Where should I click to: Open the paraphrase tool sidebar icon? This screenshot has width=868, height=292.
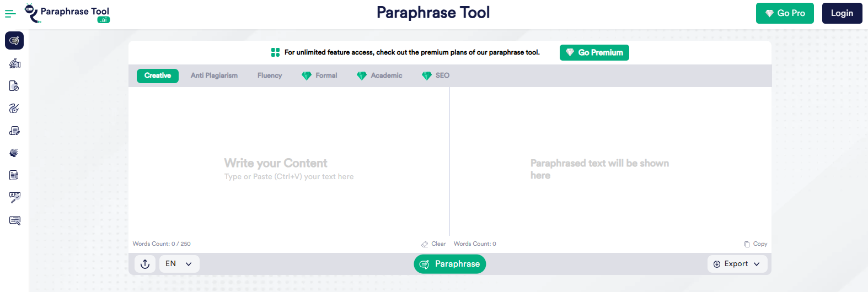tap(14, 41)
